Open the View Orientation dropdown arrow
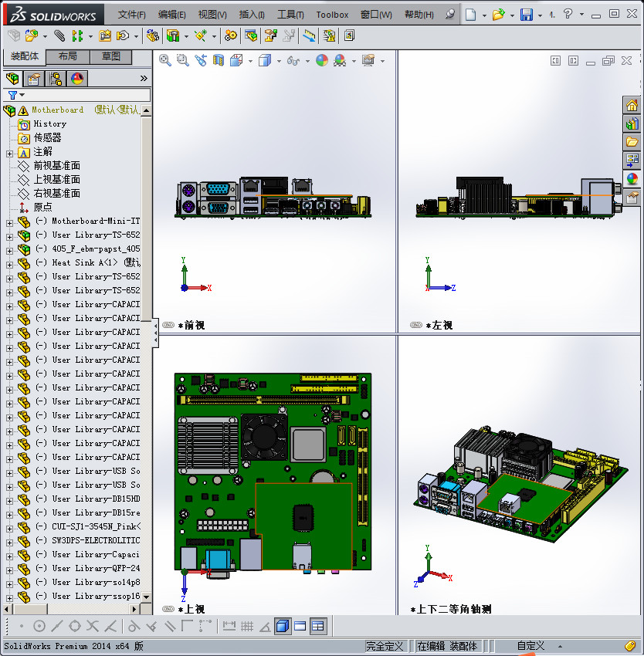 [x=250, y=62]
